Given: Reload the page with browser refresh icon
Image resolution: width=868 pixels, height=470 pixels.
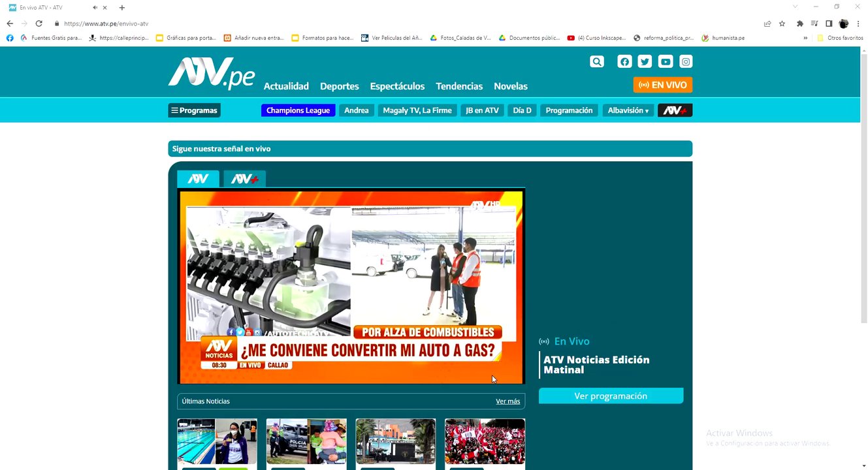Looking at the screenshot, I should (x=39, y=23).
